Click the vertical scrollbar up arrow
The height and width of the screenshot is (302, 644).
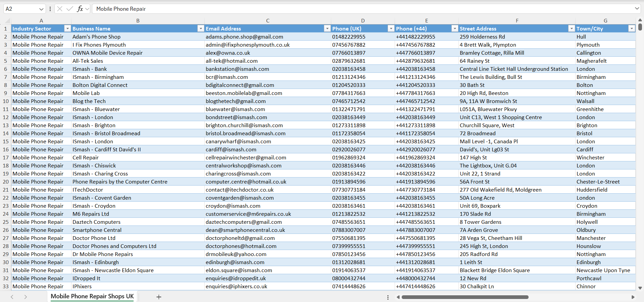(x=640, y=20)
